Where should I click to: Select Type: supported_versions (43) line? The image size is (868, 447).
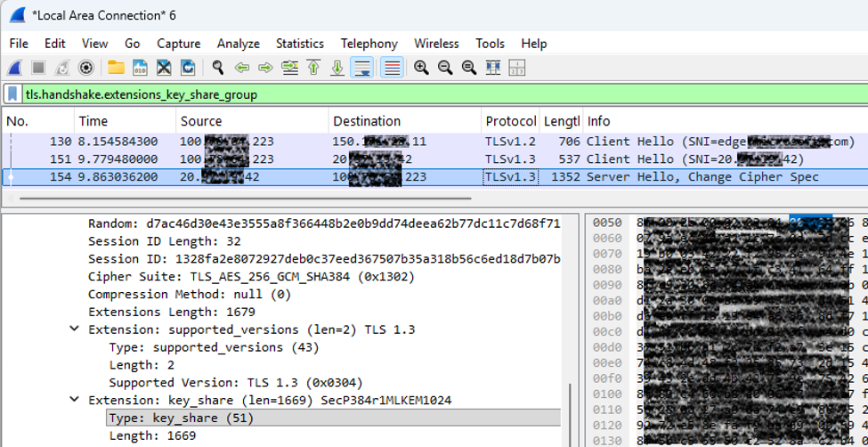[215, 347]
